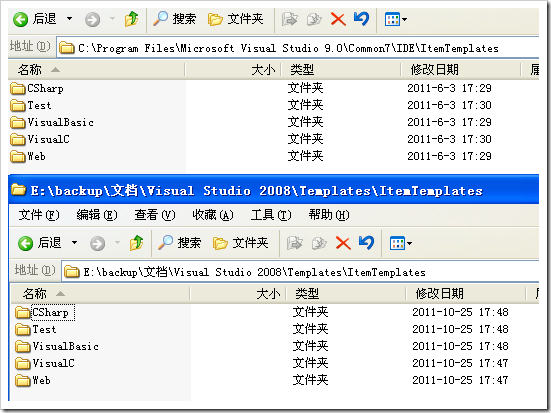Open Forward history dropdown in lower window
Image resolution: width=551 pixels, height=413 pixels.
[x=117, y=243]
